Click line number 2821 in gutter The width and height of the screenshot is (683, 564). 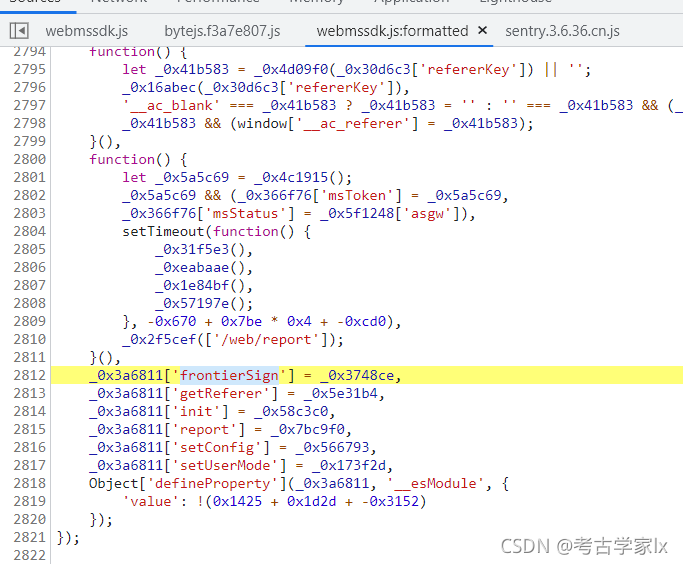coord(29,537)
